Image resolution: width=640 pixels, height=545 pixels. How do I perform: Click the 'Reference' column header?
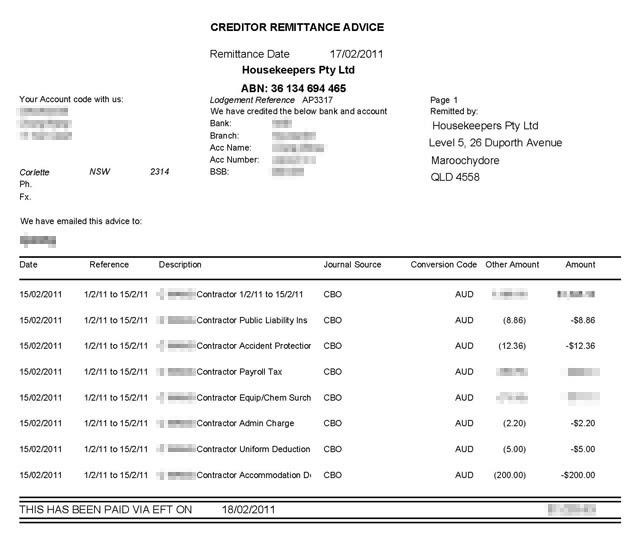click(109, 265)
